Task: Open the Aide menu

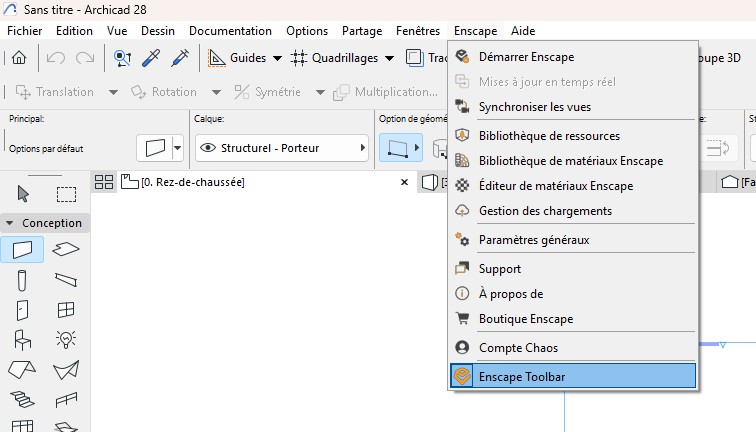Action: coord(523,31)
